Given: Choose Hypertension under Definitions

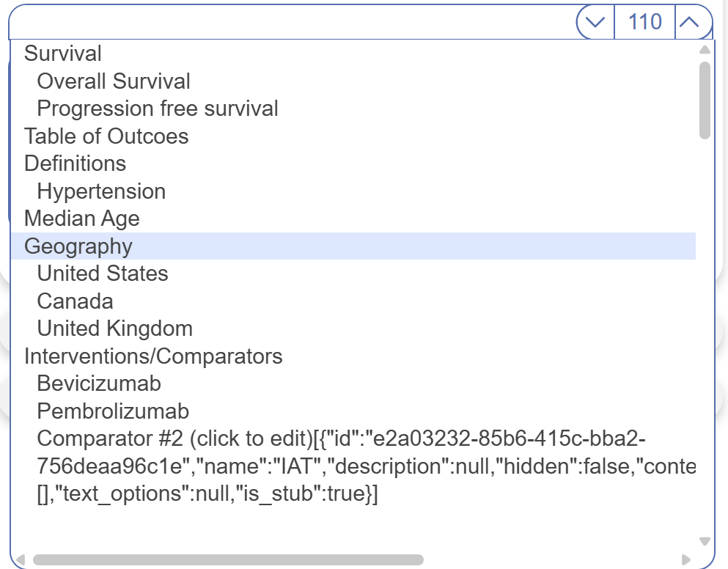Looking at the screenshot, I should click(101, 191).
